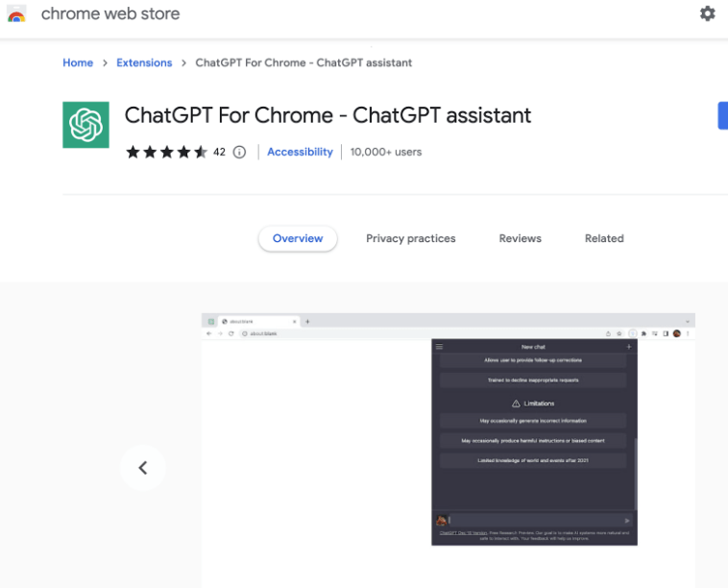Click the 42 ratings count

click(219, 152)
